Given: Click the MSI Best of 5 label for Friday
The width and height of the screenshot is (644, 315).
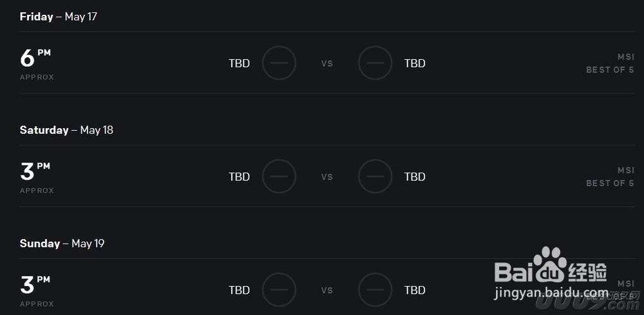Looking at the screenshot, I should [x=610, y=63].
